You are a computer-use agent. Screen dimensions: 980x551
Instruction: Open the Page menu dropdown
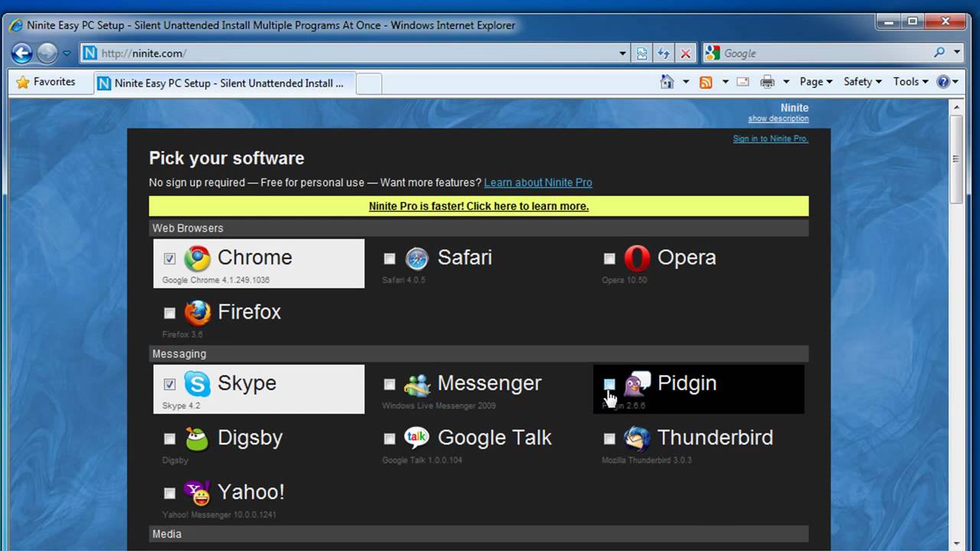coord(815,82)
